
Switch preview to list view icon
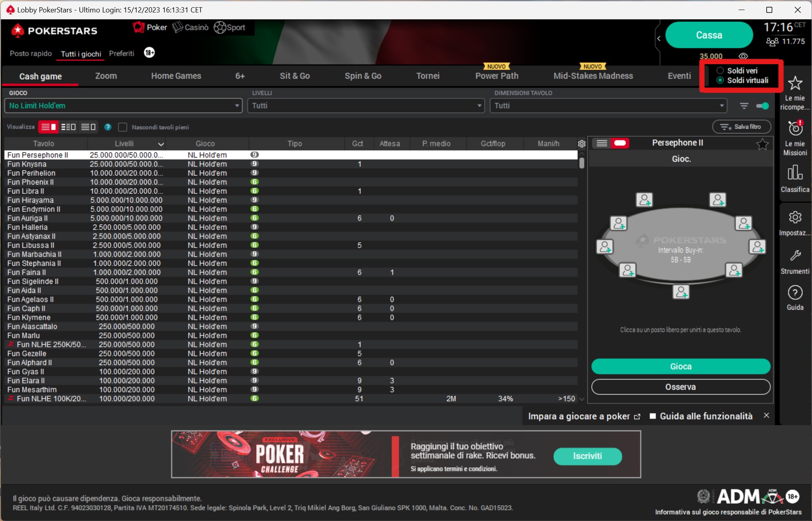coord(601,143)
